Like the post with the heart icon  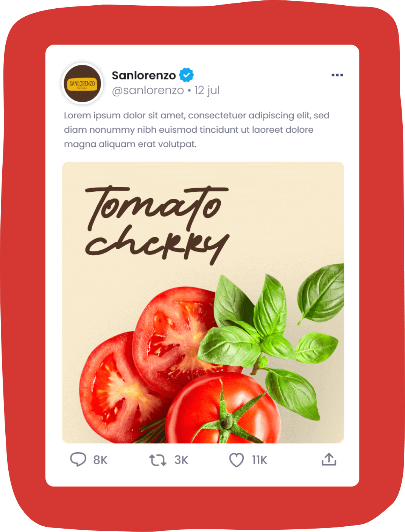coord(237,460)
